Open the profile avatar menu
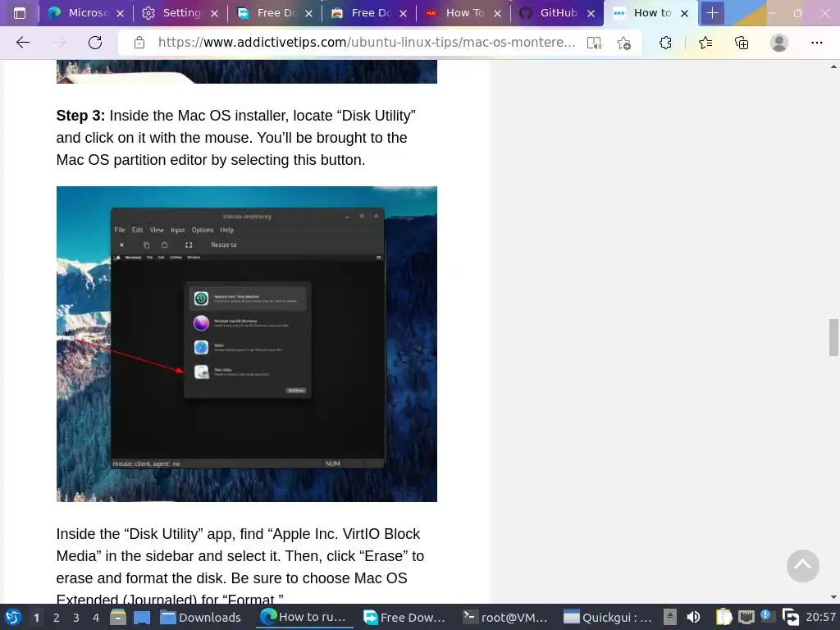 tap(779, 43)
